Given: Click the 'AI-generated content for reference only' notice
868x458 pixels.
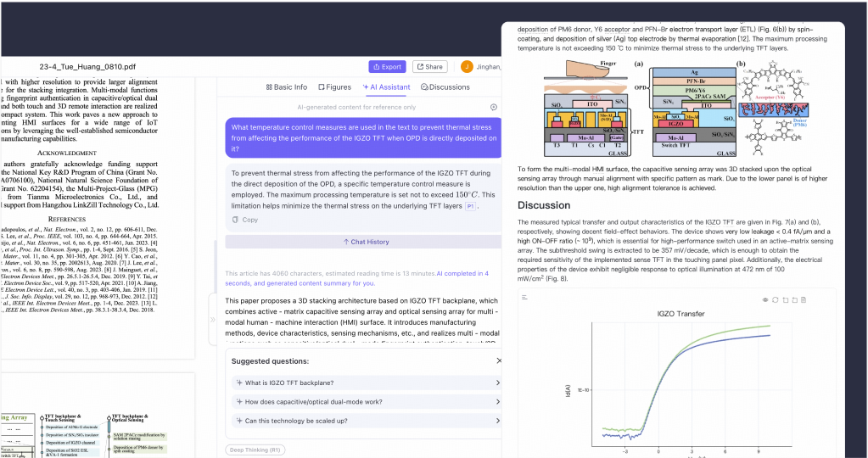Looking at the screenshot, I should coord(356,108).
